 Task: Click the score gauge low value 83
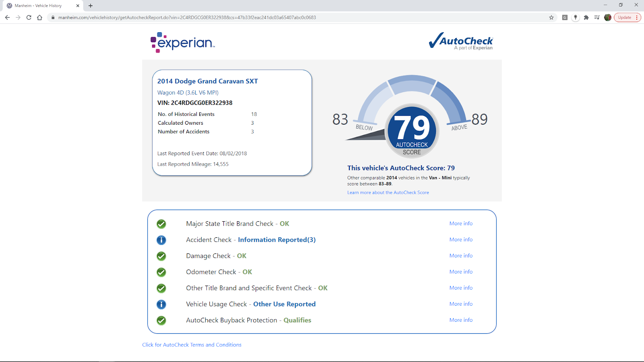[340, 119]
